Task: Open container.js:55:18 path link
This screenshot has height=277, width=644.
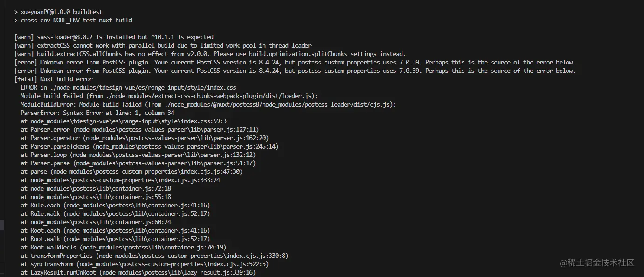Action: (101, 197)
